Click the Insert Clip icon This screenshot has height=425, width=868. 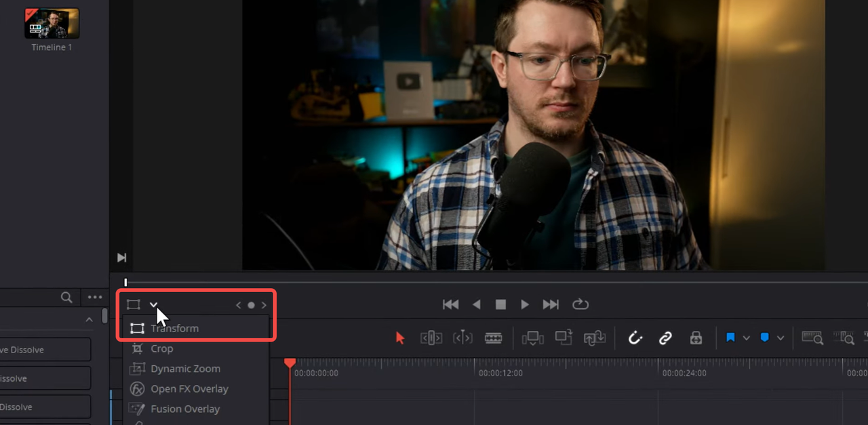tap(532, 338)
